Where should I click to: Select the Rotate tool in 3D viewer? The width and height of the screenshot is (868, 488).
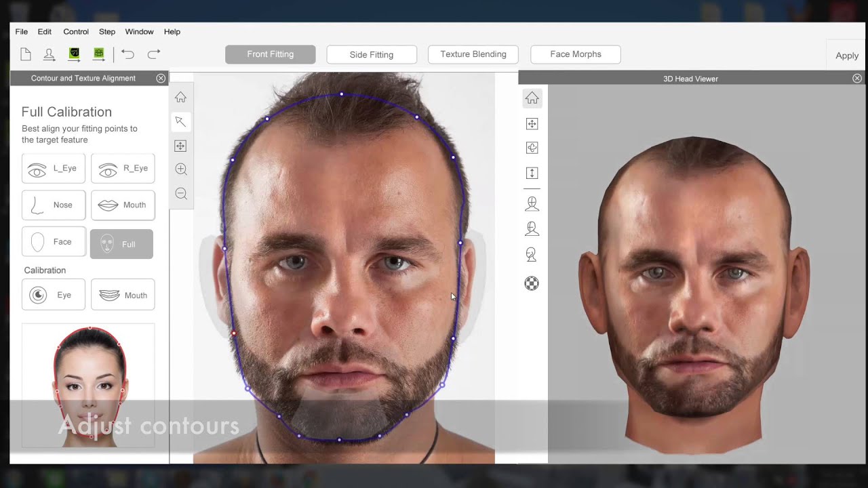(x=532, y=148)
